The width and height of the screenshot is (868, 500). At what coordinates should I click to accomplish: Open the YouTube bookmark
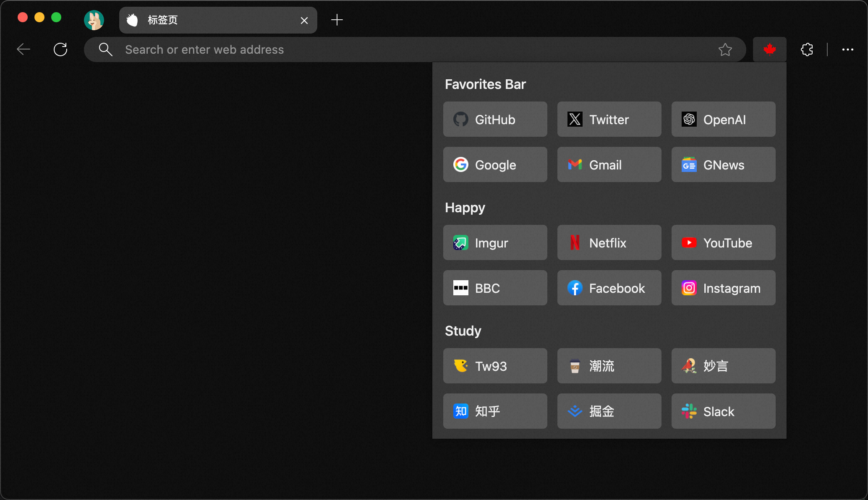point(723,242)
